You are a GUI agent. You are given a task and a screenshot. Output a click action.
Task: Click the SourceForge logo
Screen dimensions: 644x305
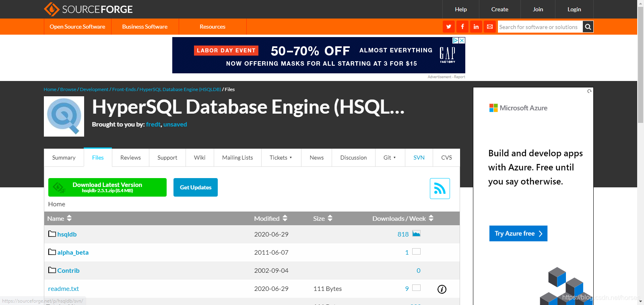click(x=88, y=9)
